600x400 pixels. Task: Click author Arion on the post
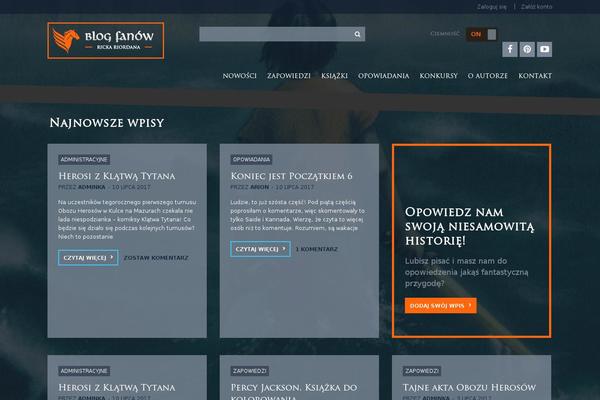260,187
